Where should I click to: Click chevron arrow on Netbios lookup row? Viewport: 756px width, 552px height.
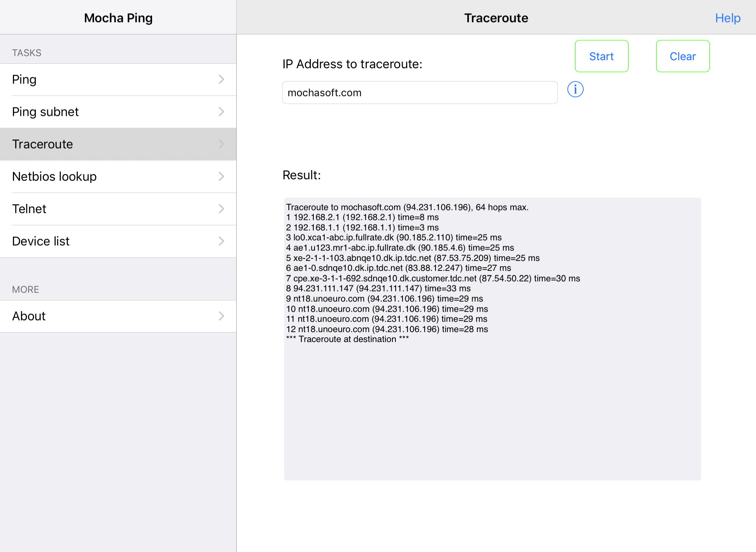coord(221,176)
